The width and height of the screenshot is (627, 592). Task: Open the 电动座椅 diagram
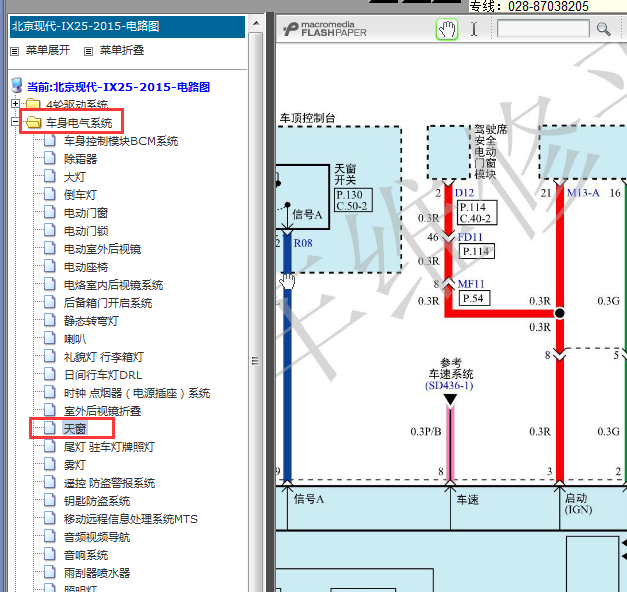pos(86,267)
